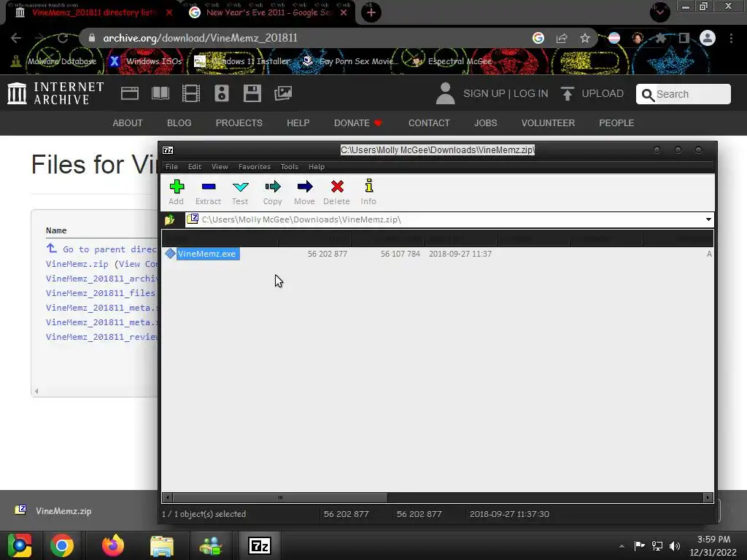Click Go to parent directory link

click(x=102, y=249)
